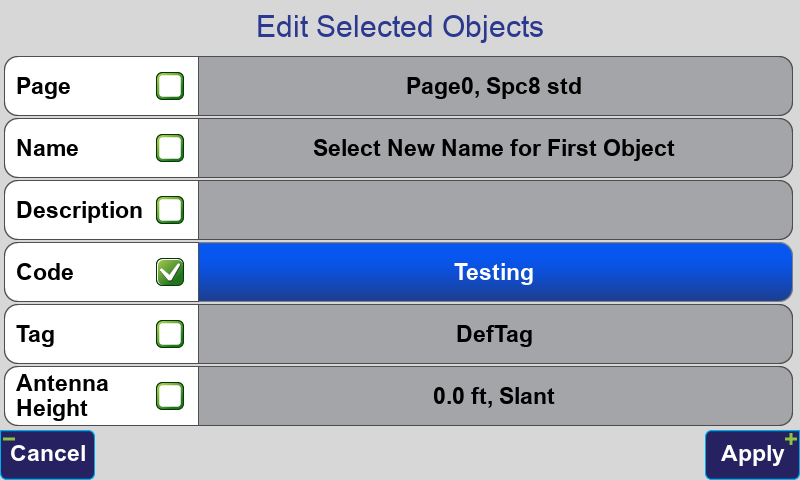This screenshot has height=480, width=800.
Task: Click the Page row label
Action: pyautogui.click(x=43, y=86)
